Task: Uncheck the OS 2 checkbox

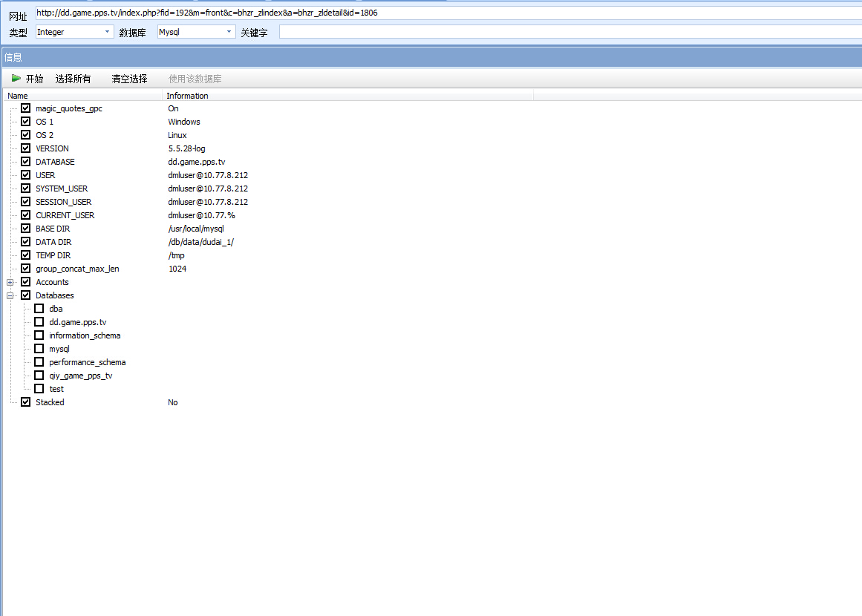Action: [26, 134]
